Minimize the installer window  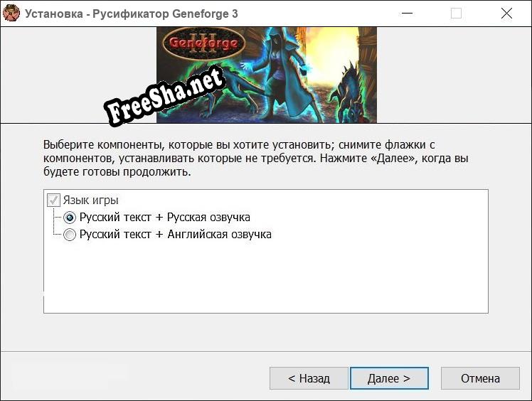407,14
